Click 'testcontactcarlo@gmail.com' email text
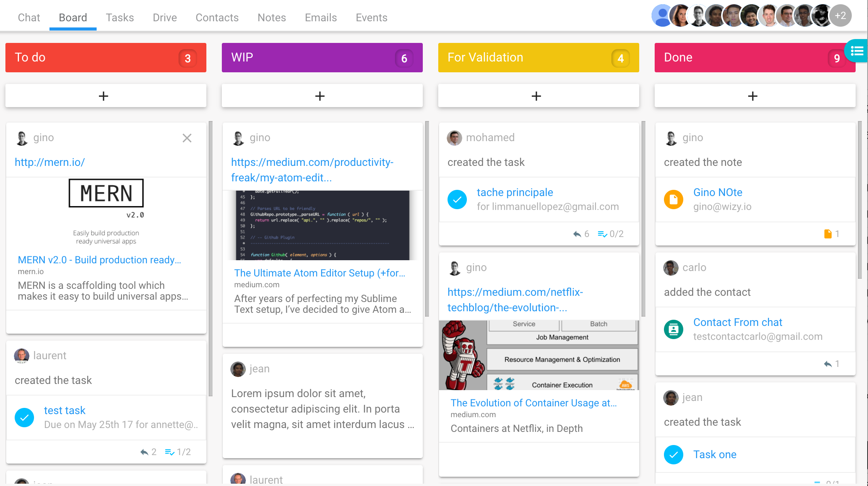Image resolution: width=868 pixels, height=486 pixels. 758,336
